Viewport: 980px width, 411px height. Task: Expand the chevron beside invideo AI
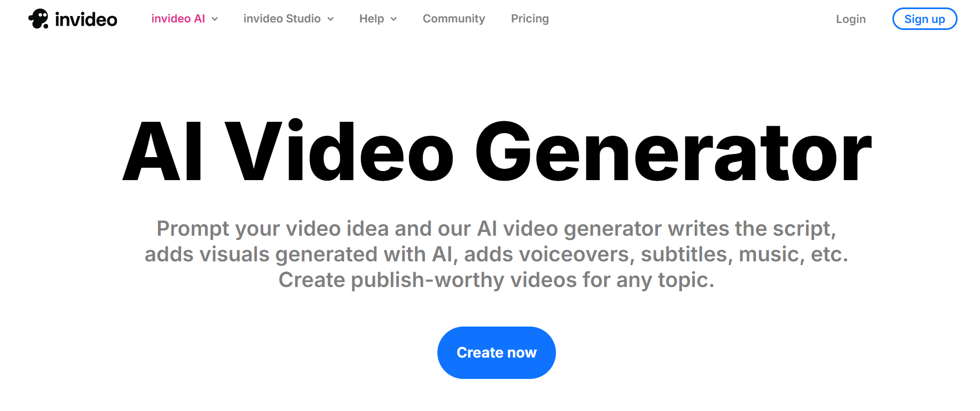click(x=215, y=19)
